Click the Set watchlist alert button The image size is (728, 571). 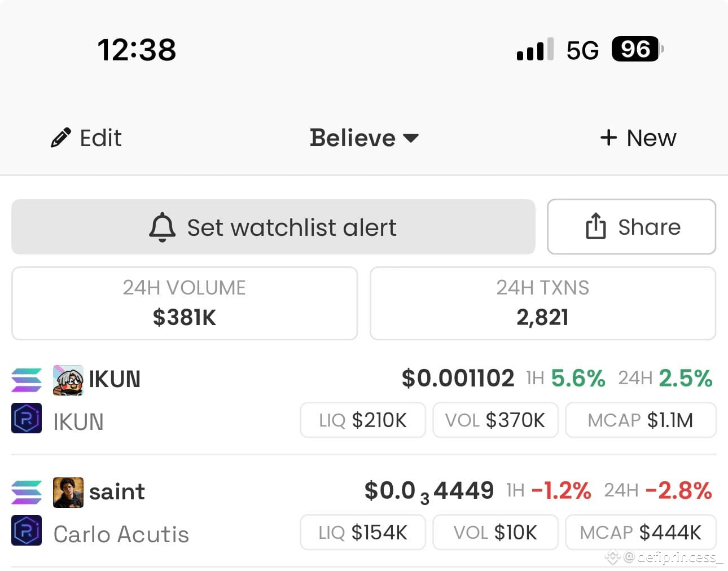coord(273,227)
